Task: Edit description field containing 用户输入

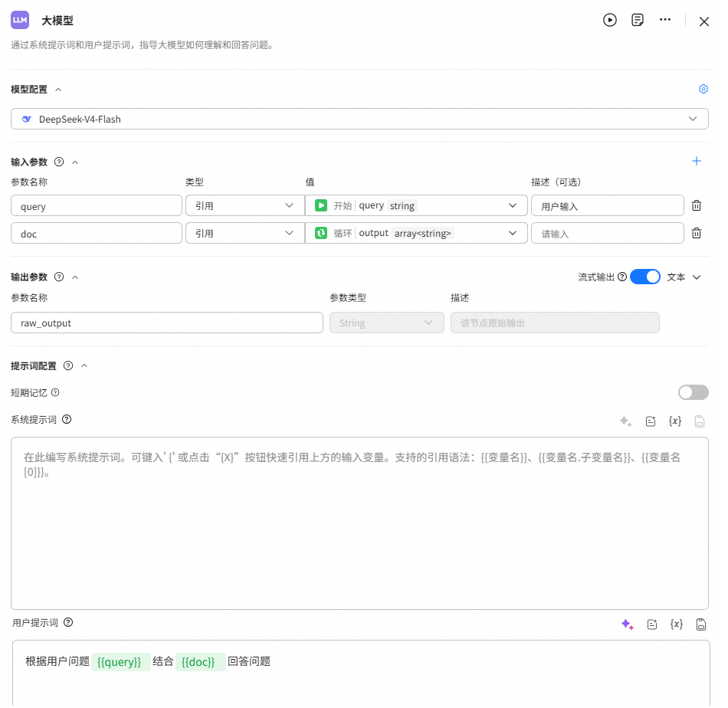Action: coord(607,205)
